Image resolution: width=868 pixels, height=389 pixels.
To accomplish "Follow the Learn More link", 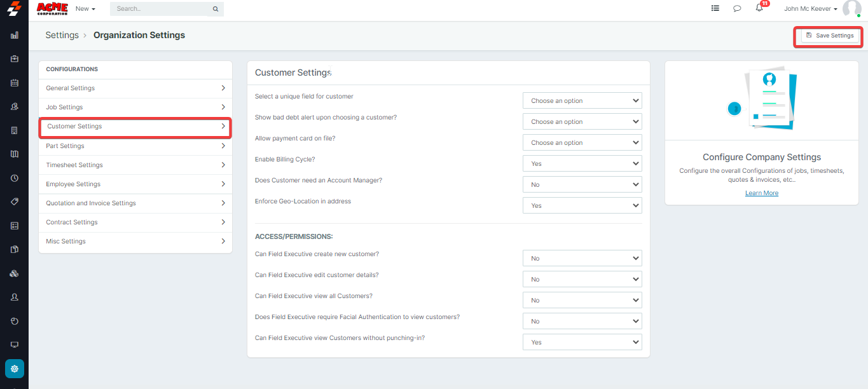I will [x=761, y=193].
